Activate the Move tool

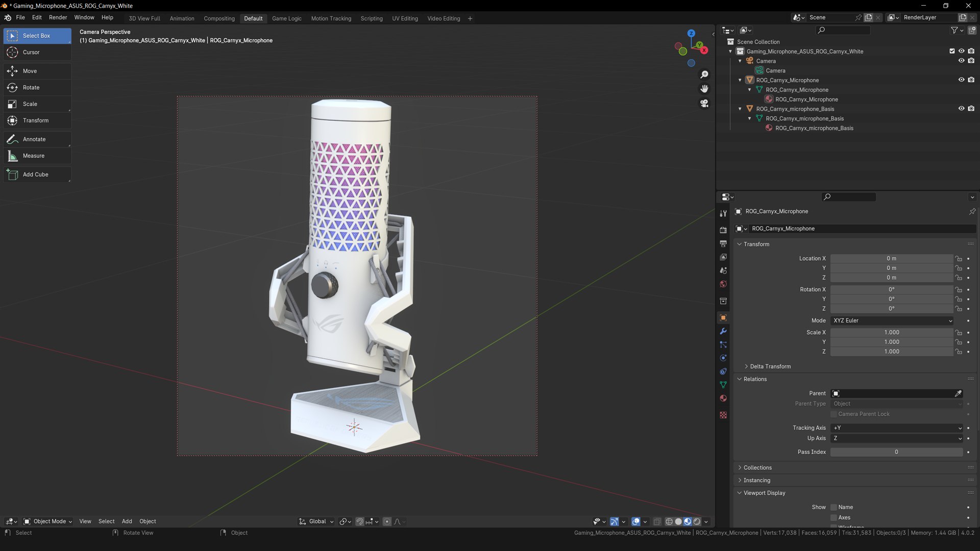coord(37,71)
